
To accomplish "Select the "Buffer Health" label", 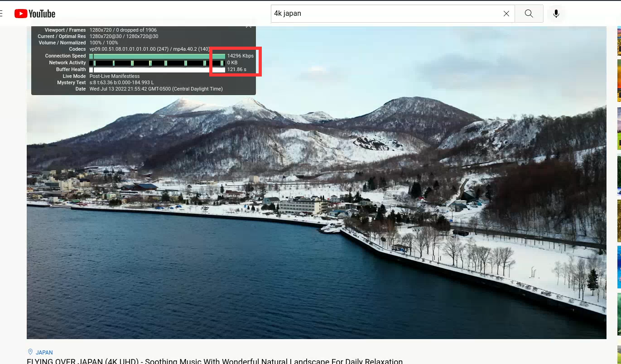I will click(71, 69).
